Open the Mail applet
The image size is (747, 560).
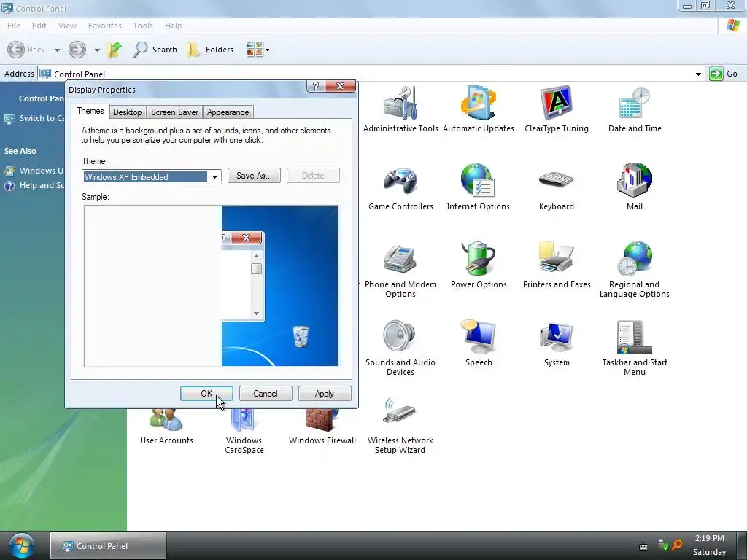tap(635, 187)
